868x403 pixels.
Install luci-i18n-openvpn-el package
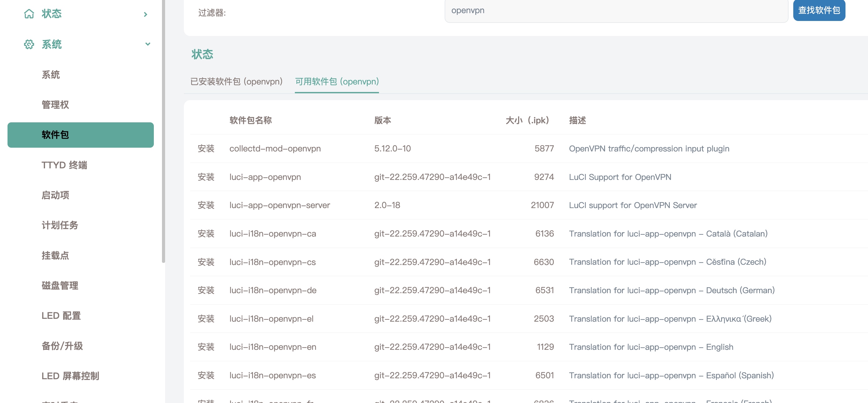(206, 318)
